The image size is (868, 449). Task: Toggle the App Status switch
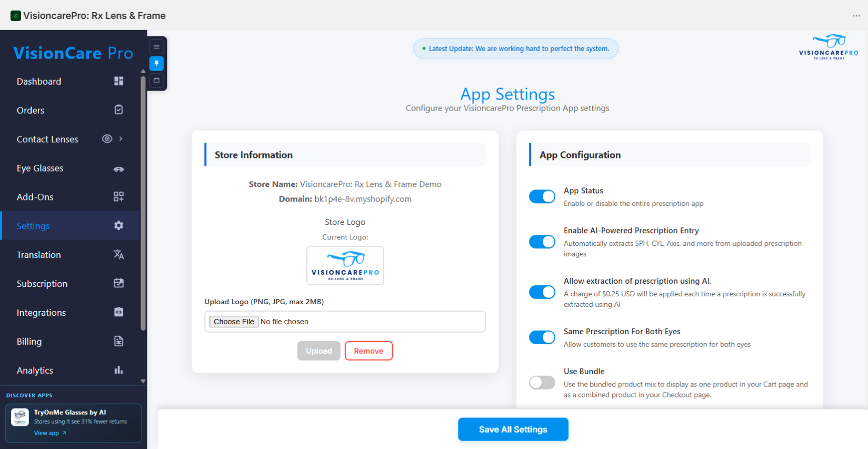pyautogui.click(x=542, y=196)
